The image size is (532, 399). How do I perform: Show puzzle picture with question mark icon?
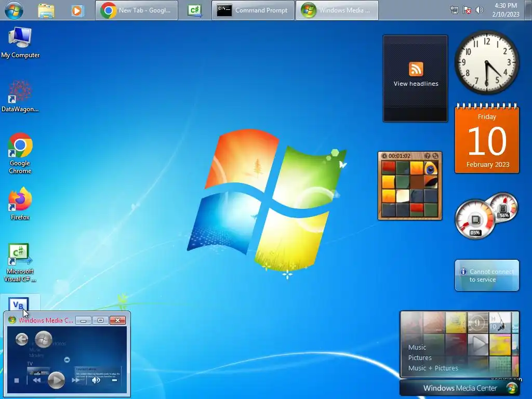428,156
